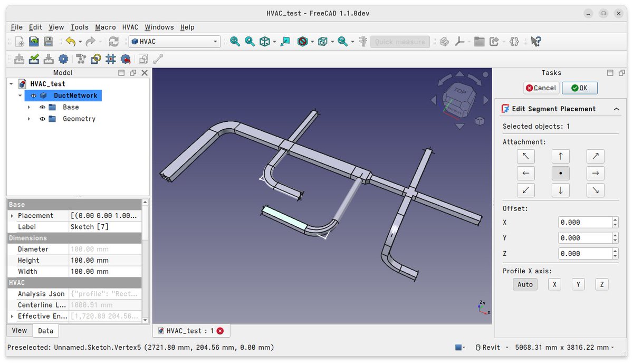Toggle the Geometry group's eye icon
This screenshot has height=364, width=633.
(x=42, y=119)
